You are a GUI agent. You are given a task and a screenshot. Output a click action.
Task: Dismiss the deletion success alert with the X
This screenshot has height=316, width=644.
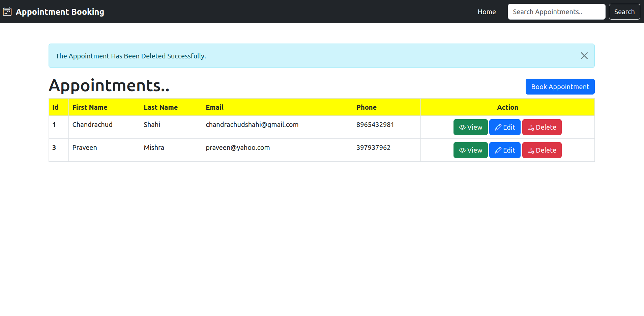pyautogui.click(x=584, y=56)
